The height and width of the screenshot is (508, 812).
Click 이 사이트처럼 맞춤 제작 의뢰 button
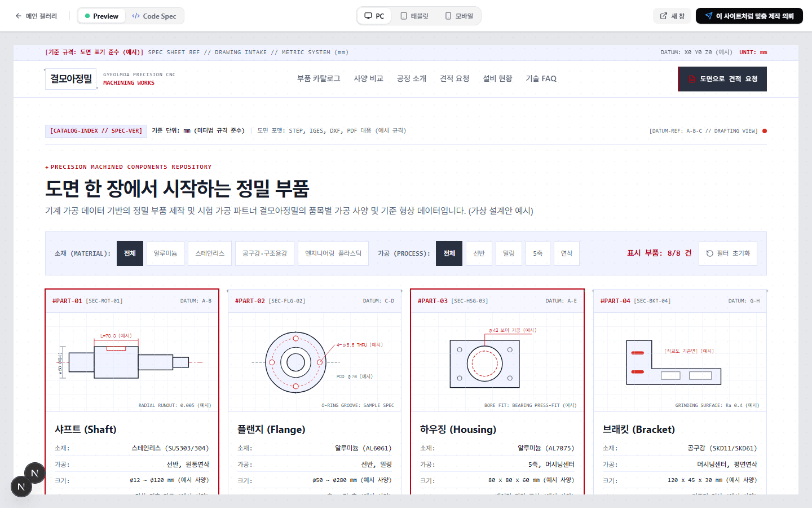[x=749, y=16]
